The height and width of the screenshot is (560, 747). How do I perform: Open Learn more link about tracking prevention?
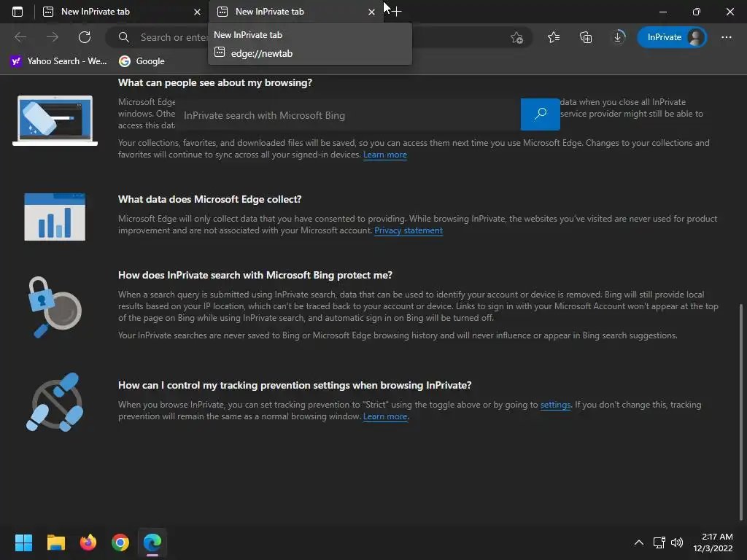click(385, 416)
